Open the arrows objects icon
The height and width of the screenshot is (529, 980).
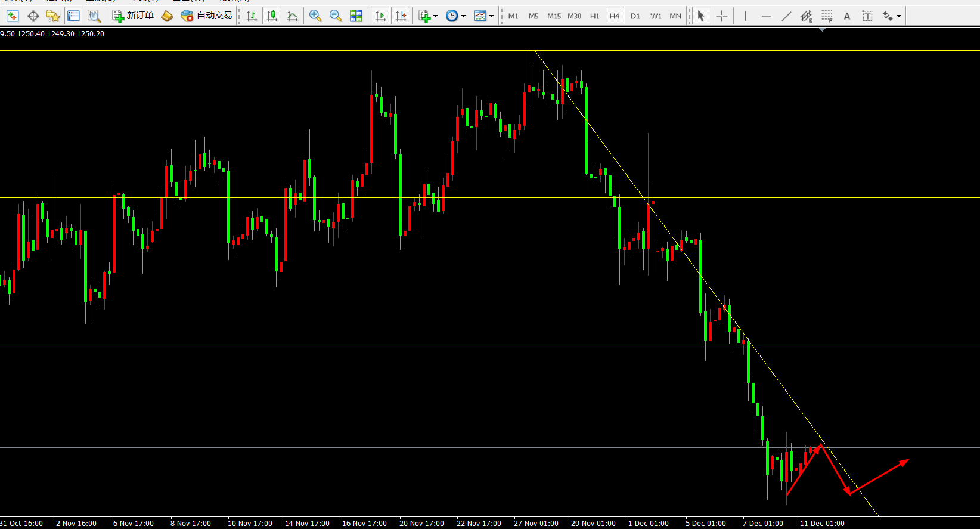click(888, 16)
